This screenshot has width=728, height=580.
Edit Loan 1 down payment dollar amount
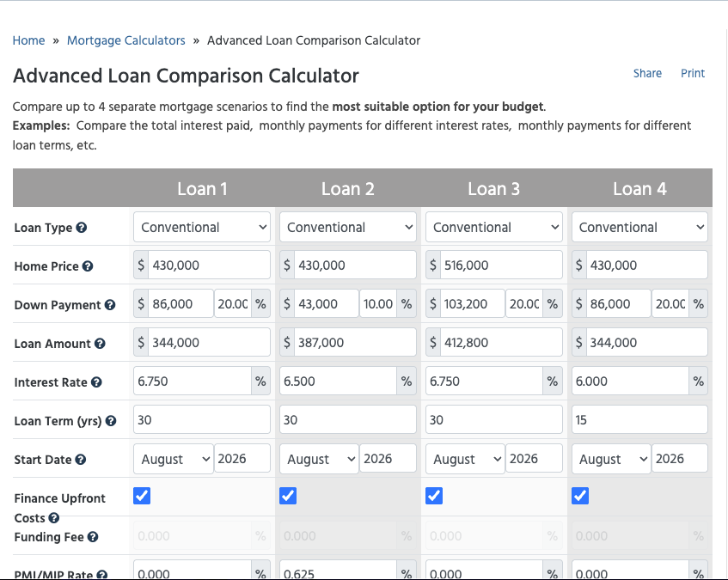(180, 304)
